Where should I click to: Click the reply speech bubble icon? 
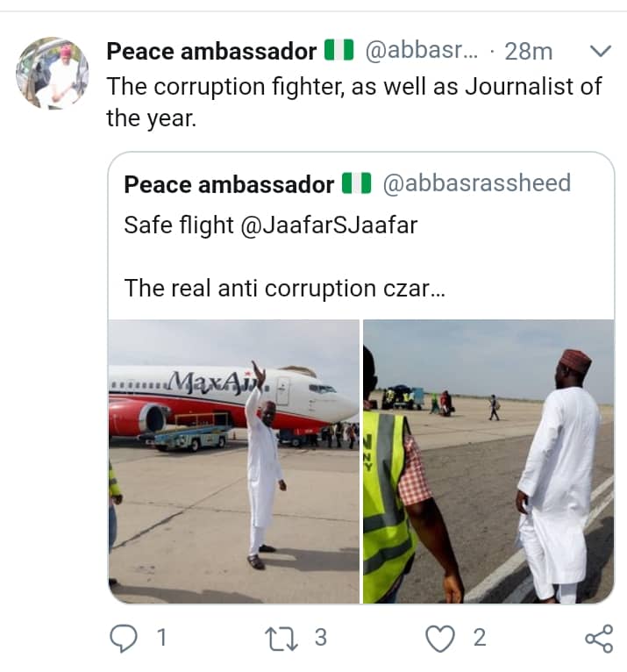125,638
